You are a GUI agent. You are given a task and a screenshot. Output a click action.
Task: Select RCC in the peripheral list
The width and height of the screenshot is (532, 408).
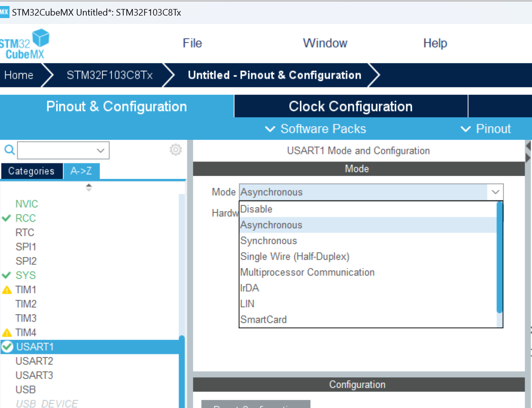point(26,218)
